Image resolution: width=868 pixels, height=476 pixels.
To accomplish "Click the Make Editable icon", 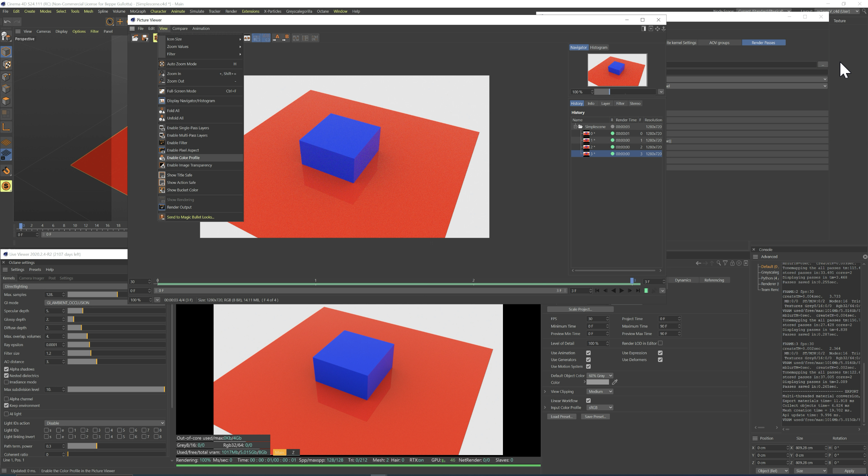I will click(x=6, y=36).
